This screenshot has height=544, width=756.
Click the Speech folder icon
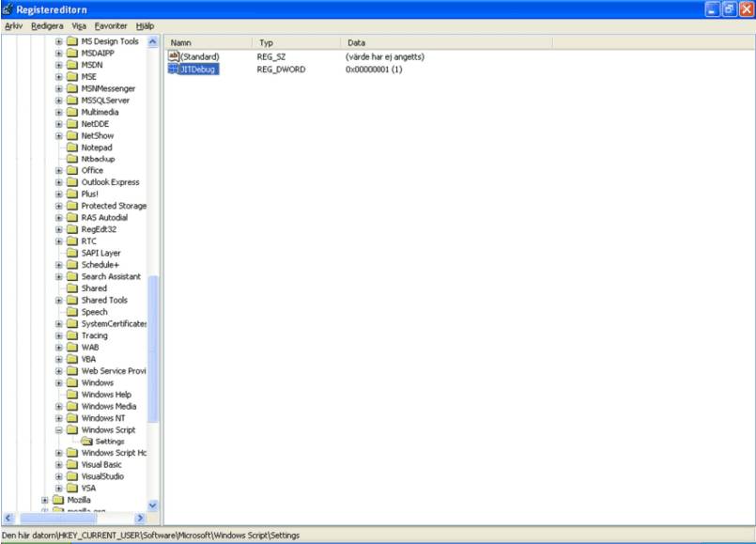[x=72, y=312]
